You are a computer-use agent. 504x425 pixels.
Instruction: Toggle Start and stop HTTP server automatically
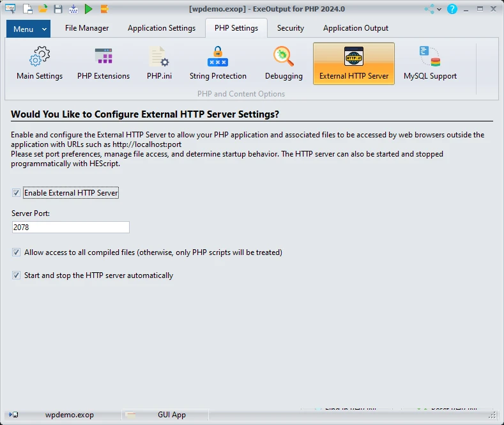[16, 275]
